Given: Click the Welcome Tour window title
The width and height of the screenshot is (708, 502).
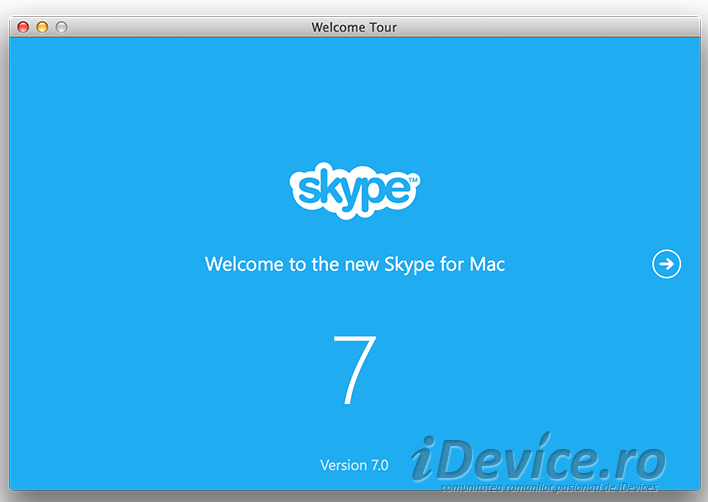Looking at the screenshot, I should [x=354, y=27].
